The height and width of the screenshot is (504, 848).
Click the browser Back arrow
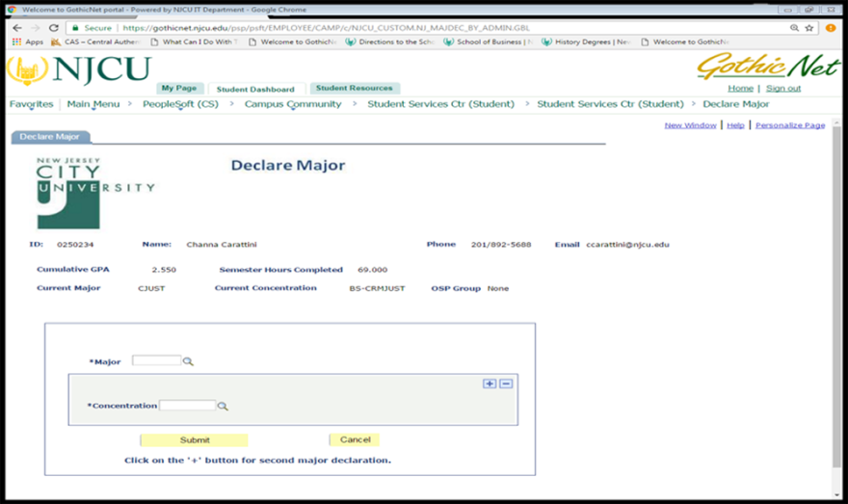pyautogui.click(x=17, y=28)
